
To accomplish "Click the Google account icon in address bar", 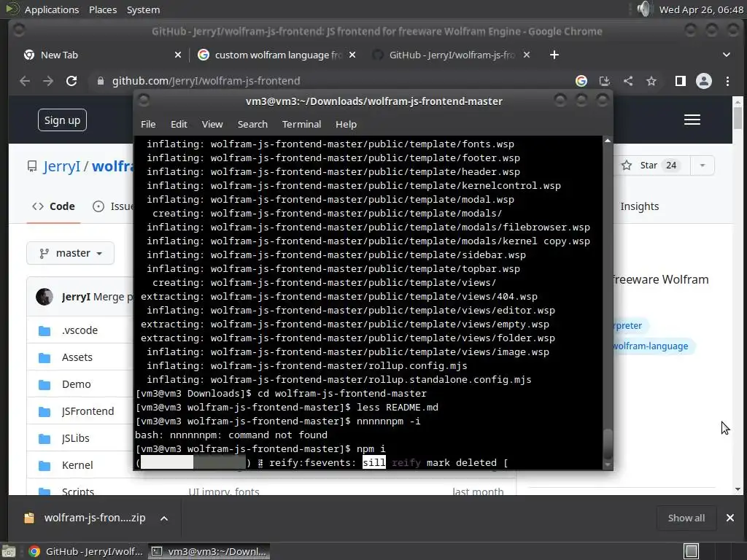I will [581, 81].
